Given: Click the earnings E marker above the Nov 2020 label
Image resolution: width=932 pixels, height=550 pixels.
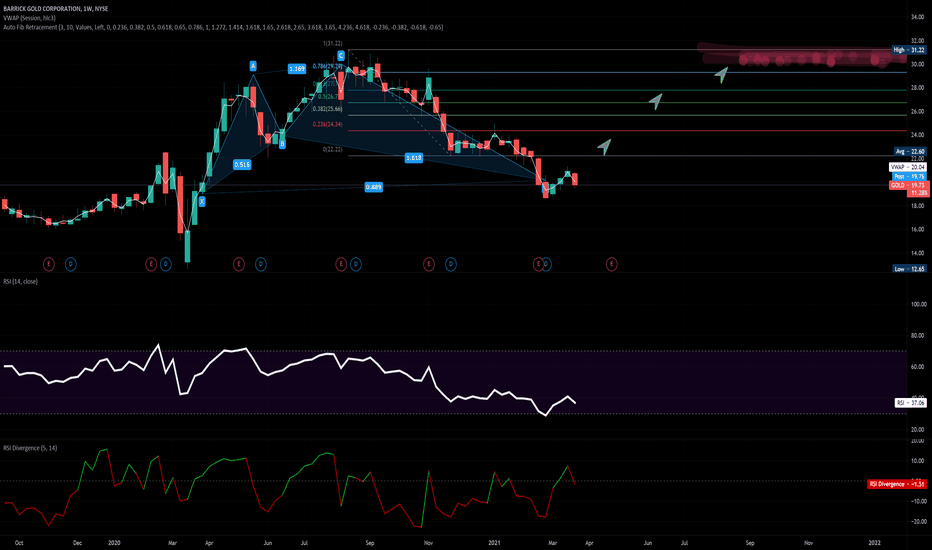Looking at the screenshot, I should coord(429,263).
